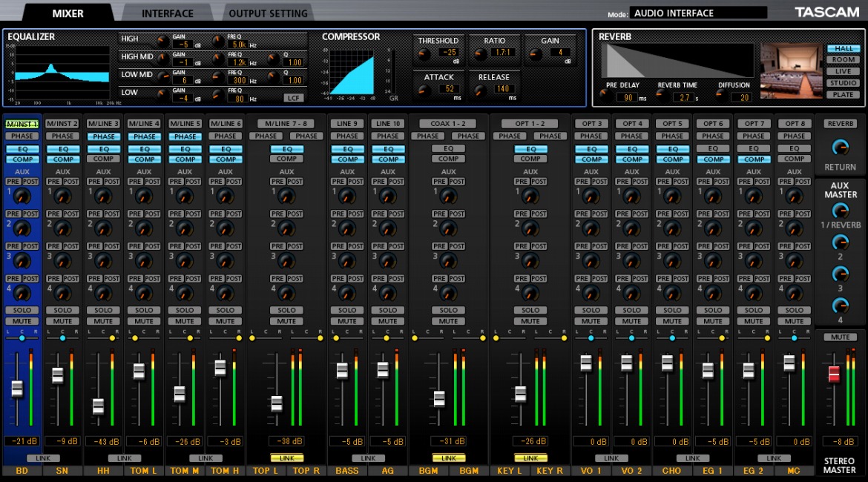Click the PHASE button on the BD channel
The height and width of the screenshot is (482, 868).
click(22, 136)
